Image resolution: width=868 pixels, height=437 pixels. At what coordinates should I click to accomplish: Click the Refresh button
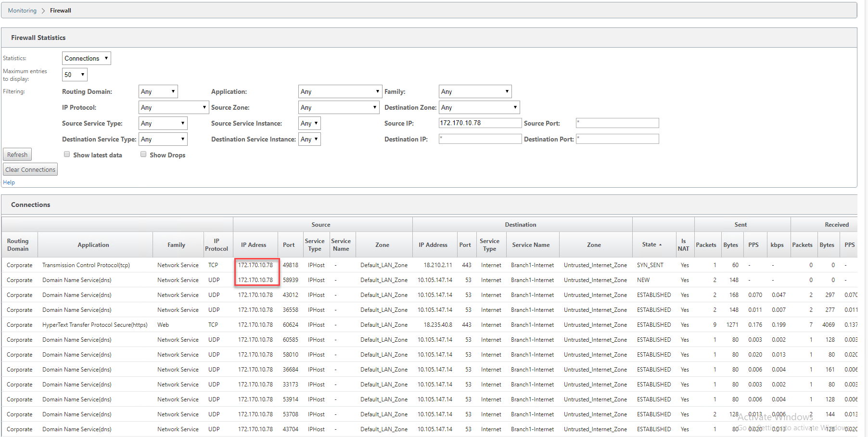click(x=17, y=154)
